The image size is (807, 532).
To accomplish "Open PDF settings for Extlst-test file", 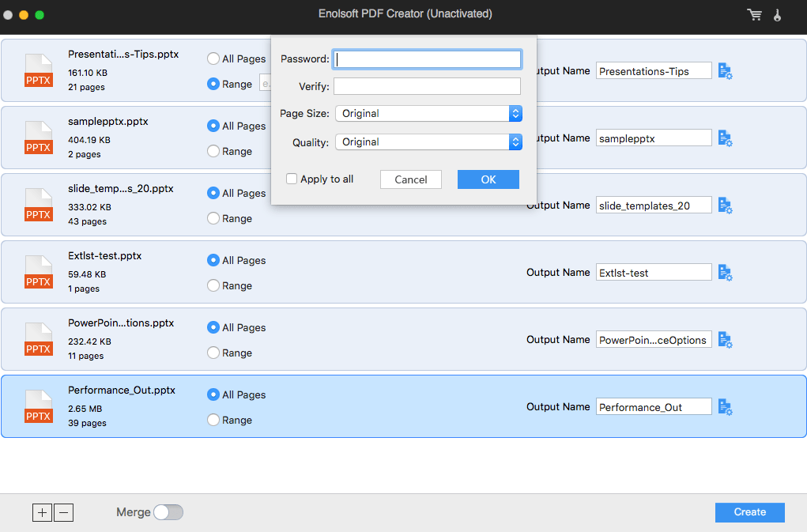I will pyautogui.click(x=725, y=273).
